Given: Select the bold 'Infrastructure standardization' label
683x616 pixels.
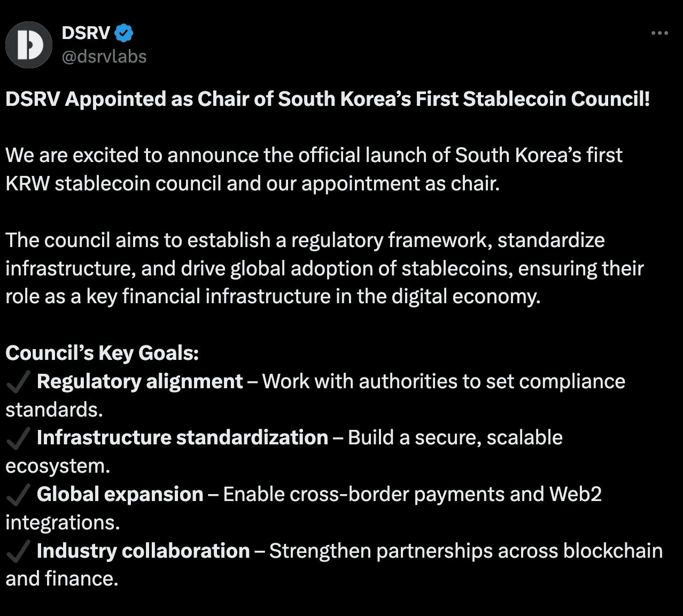Looking at the screenshot, I should [183, 438].
